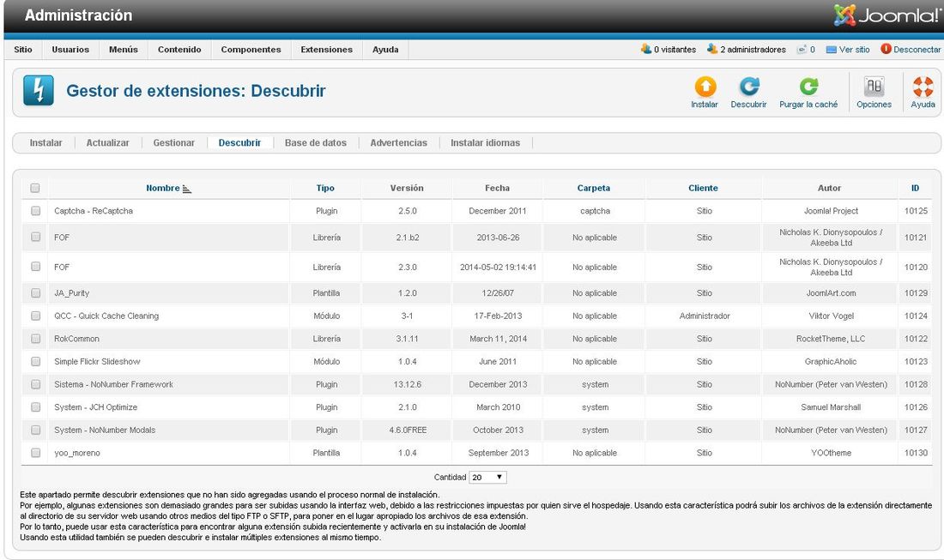
Task: Click the 'Viktor Vogel' author cell
Action: (831, 316)
